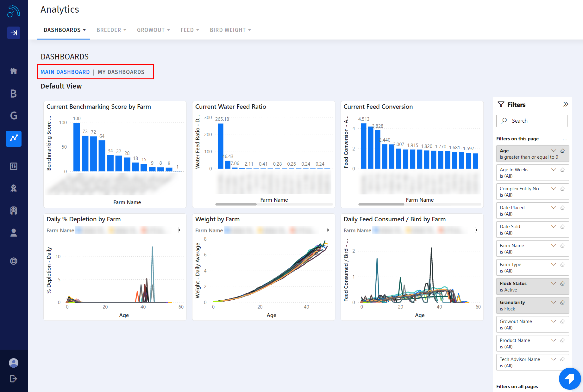Open the person sidebar icon
This screenshot has height=392, width=583.
14,233
